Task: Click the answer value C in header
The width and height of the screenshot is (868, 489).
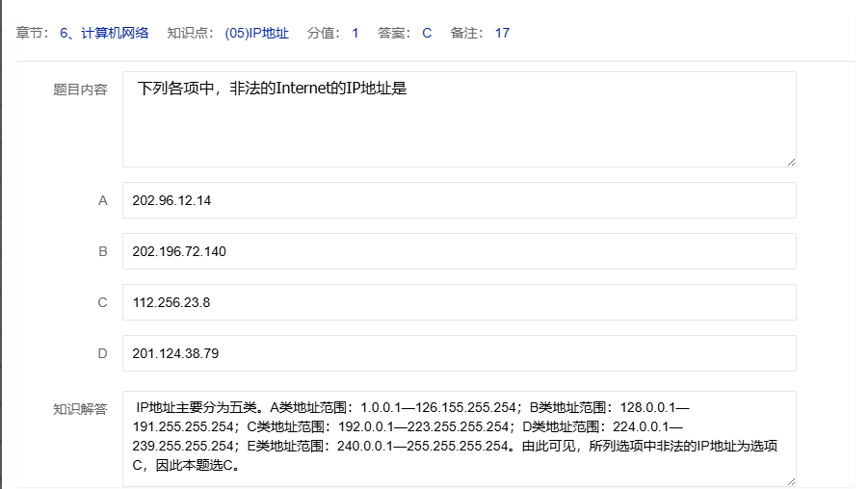Action: click(x=427, y=33)
